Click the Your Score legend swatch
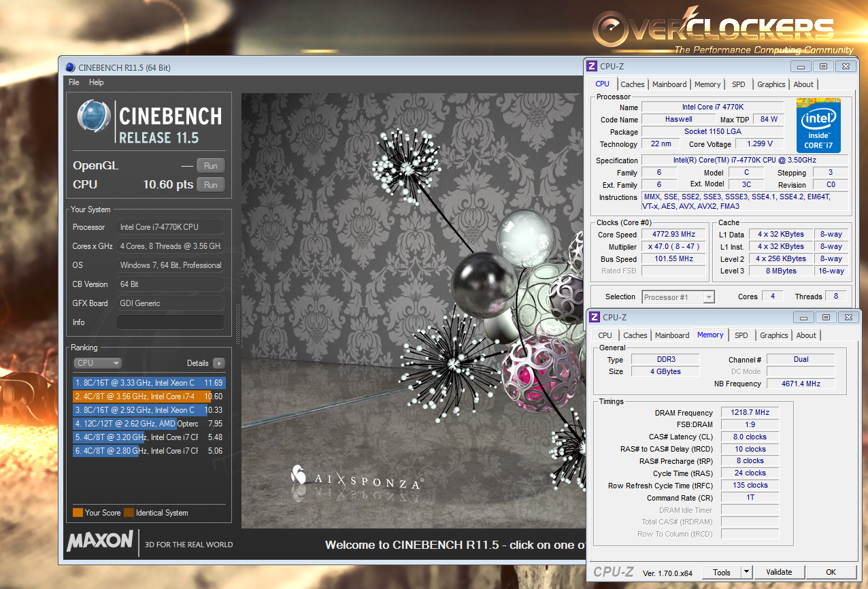This screenshot has height=589, width=868. click(78, 513)
